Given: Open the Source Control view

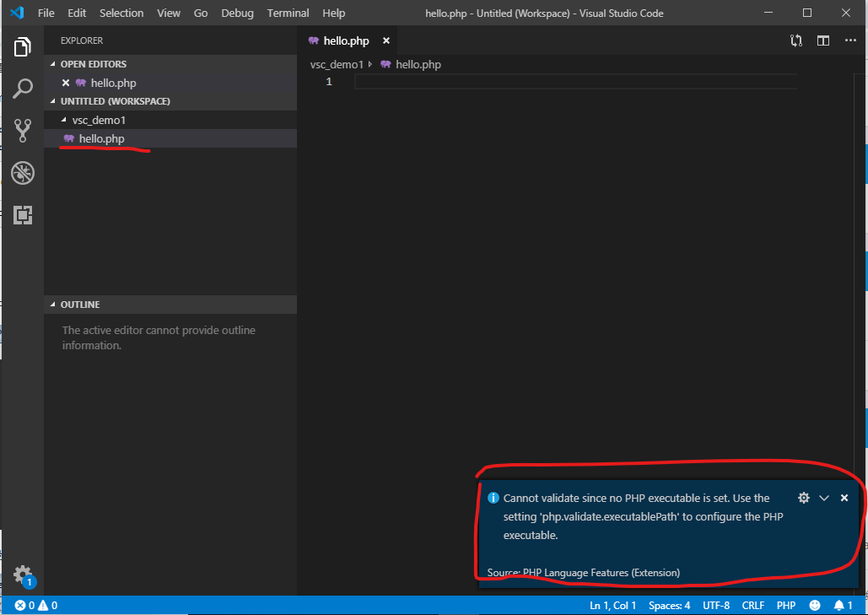Looking at the screenshot, I should tap(22, 131).
